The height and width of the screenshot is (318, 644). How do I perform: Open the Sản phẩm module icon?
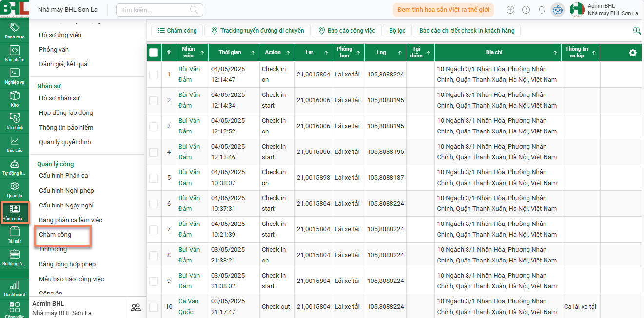click(15, 54)
